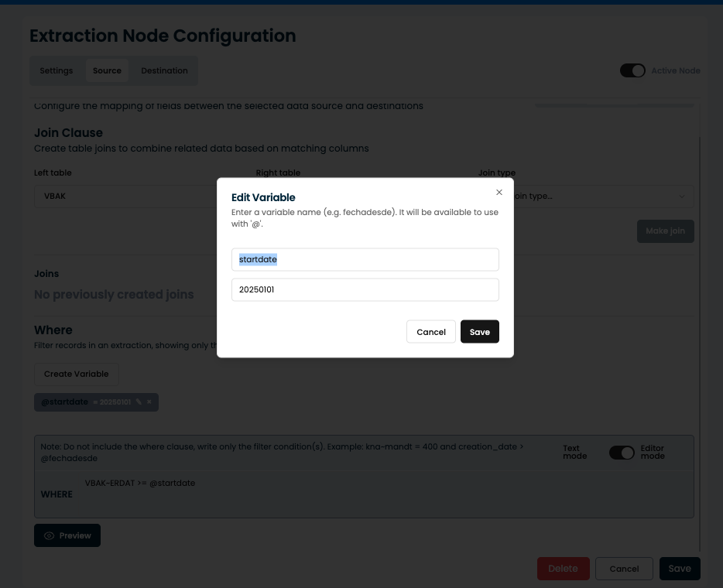
Task: Click the Make join button
Action: [x=665, y=231]
